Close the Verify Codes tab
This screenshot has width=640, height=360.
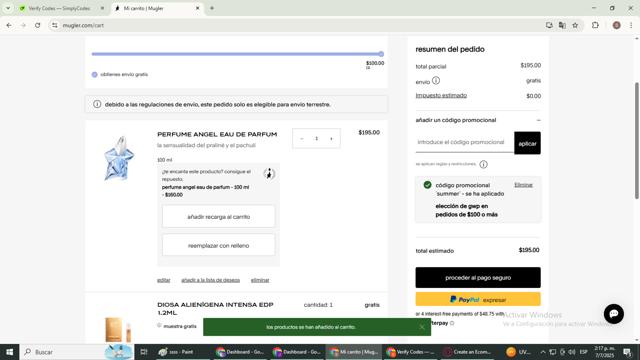102,8
